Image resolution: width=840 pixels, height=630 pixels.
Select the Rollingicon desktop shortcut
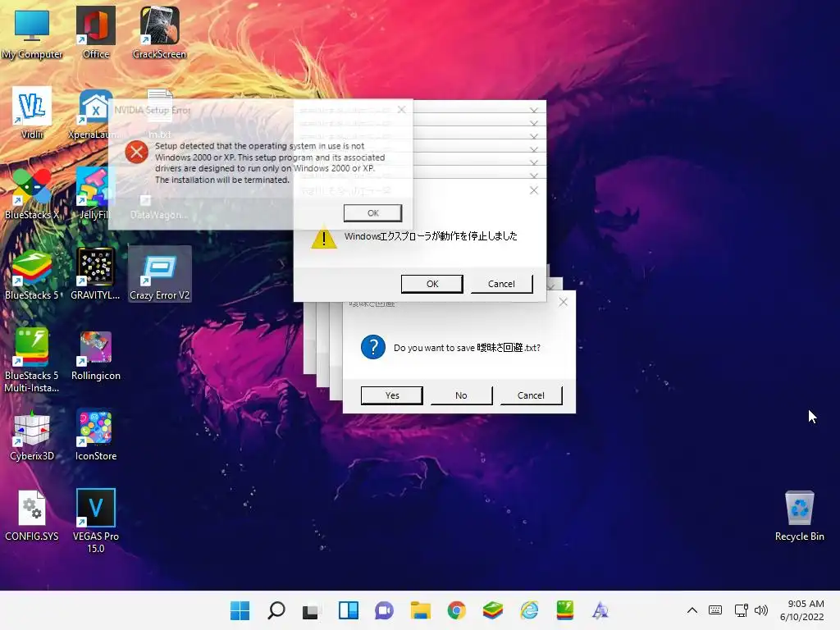coord(95,354)
